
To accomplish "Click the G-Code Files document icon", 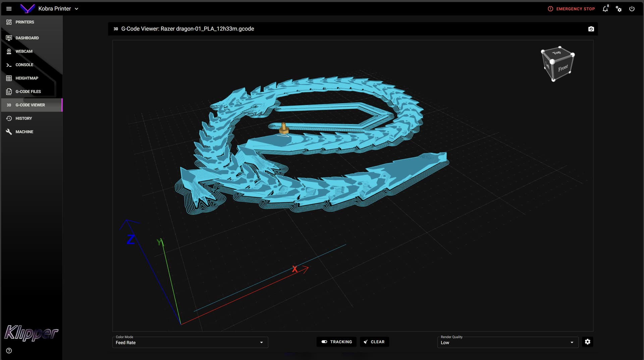I will tap(9, 92).
